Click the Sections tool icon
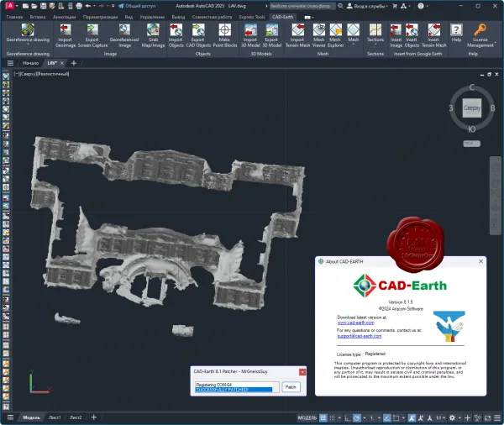504x425 pixels. click(x=375, y=30)
